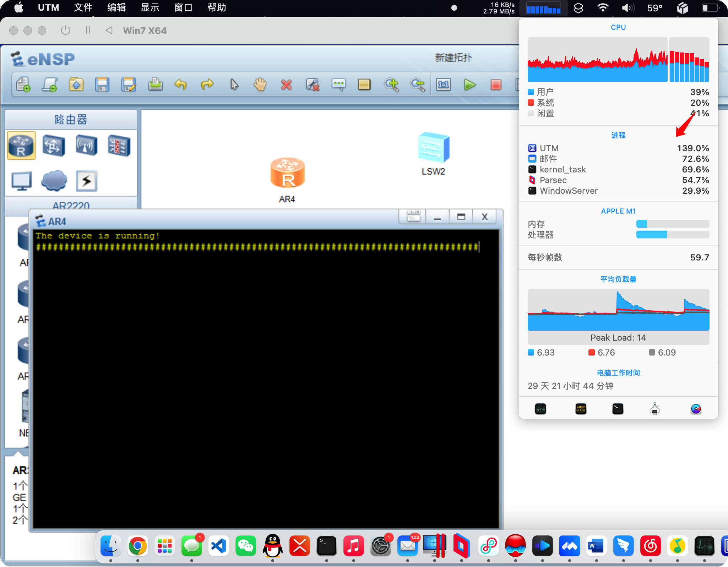Select the Firewall device category icon
Image resolution: width=728 pixels, height=567 pixels.
pos(119,145)
